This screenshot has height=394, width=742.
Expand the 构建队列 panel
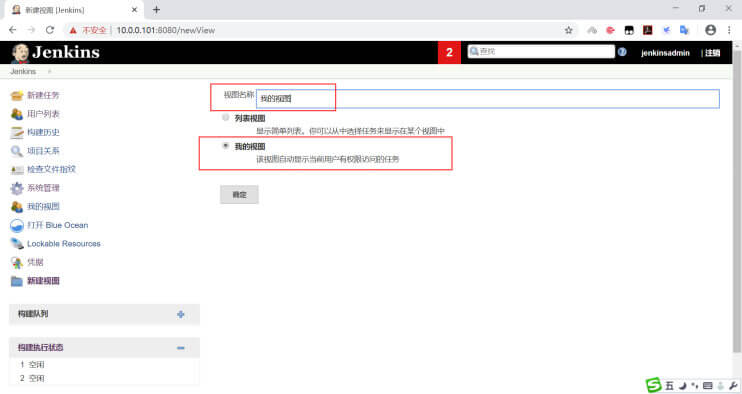[180, 314]
